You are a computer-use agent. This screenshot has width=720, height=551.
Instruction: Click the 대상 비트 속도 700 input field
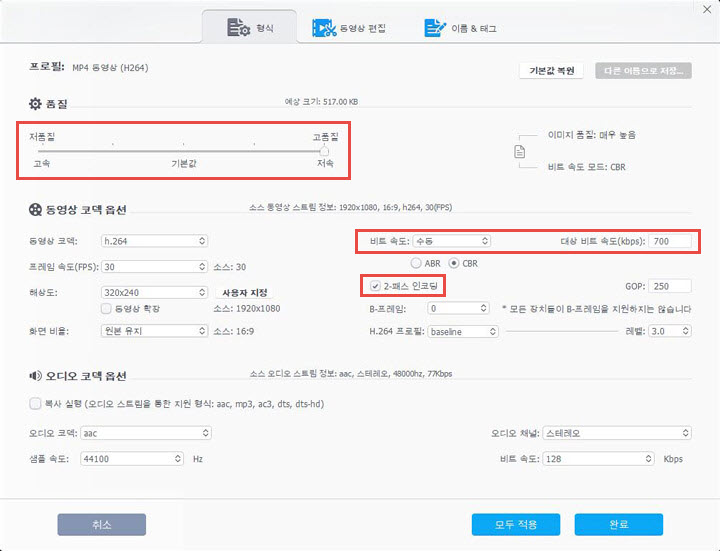tap(670, 241)
